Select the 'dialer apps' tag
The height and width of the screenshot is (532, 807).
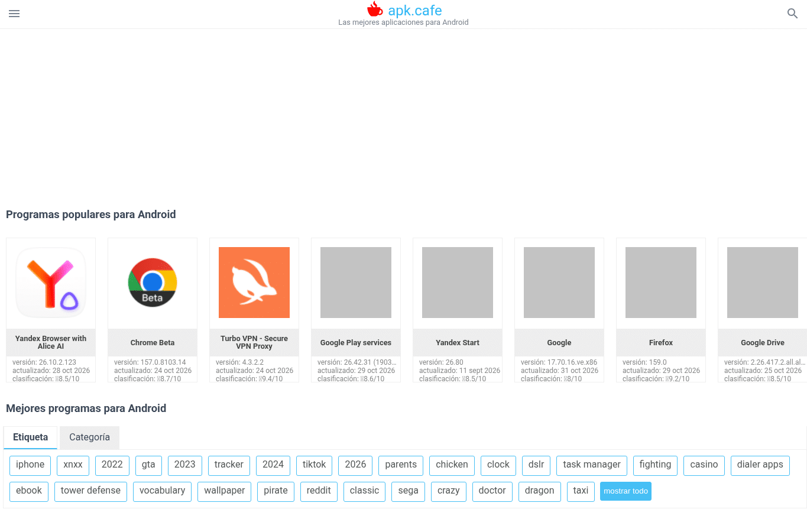(x=760, y=465)
